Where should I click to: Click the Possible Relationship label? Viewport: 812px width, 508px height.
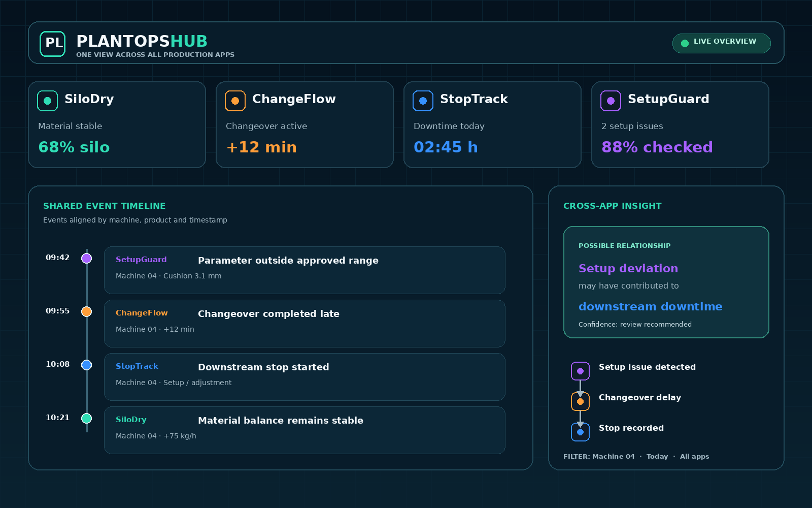click(x=625, y=245)
